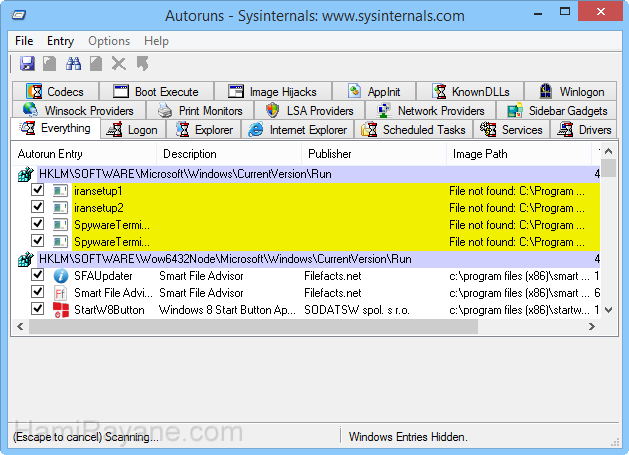Open the Winlogon tab

[570, 91]
